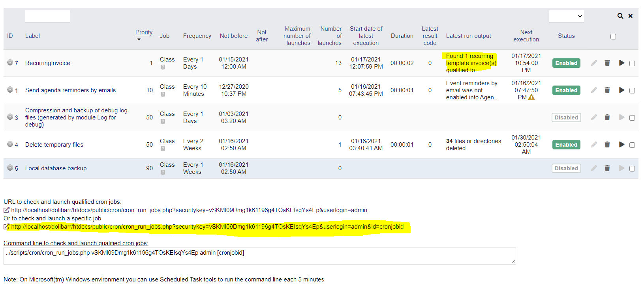Click the search magnifier icon
The image size is (644, 285).
tap(620, 16)
